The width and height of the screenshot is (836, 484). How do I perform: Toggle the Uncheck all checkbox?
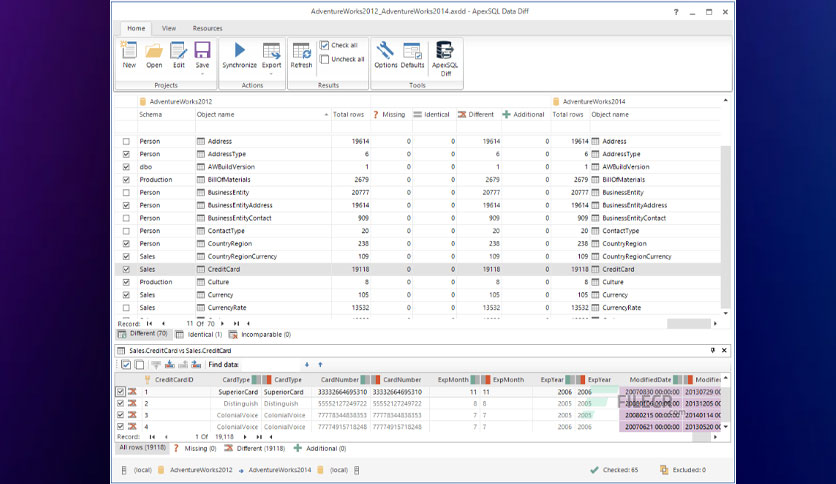click(325, 59)
